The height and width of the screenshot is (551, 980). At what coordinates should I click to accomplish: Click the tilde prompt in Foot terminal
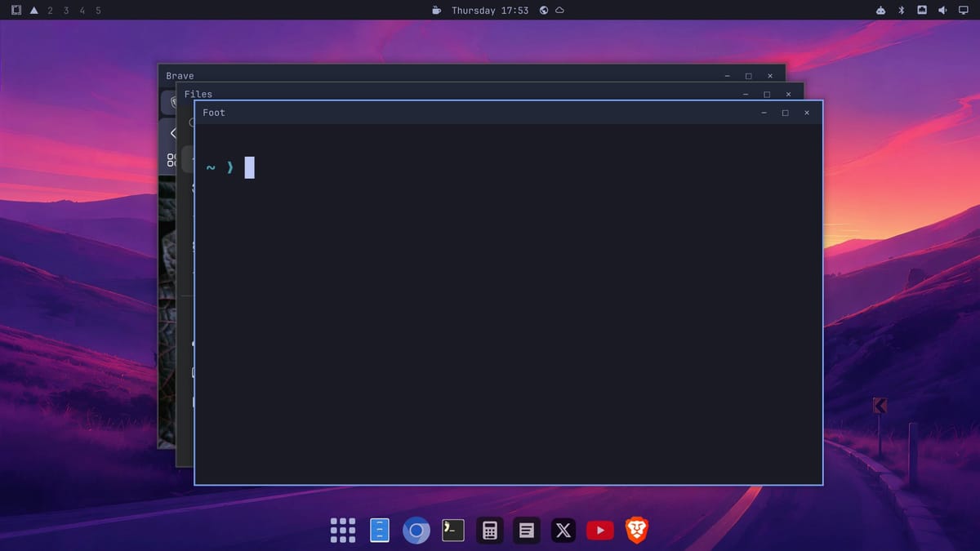coord(211,168)
